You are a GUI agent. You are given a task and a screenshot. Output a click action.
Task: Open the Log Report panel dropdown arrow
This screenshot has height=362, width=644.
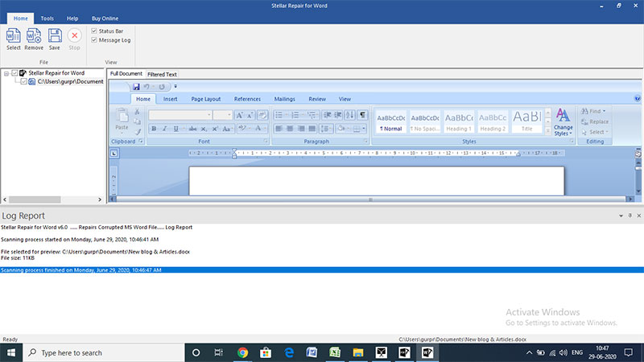click(x=621, y=216)
